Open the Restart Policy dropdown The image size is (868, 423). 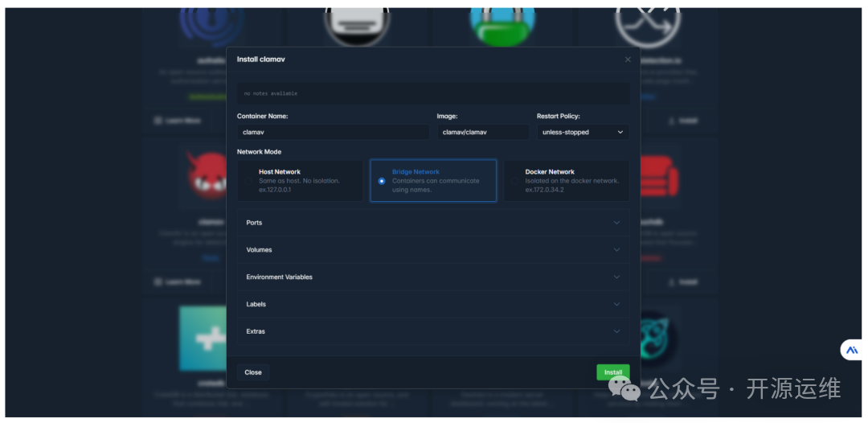(583, 133)
